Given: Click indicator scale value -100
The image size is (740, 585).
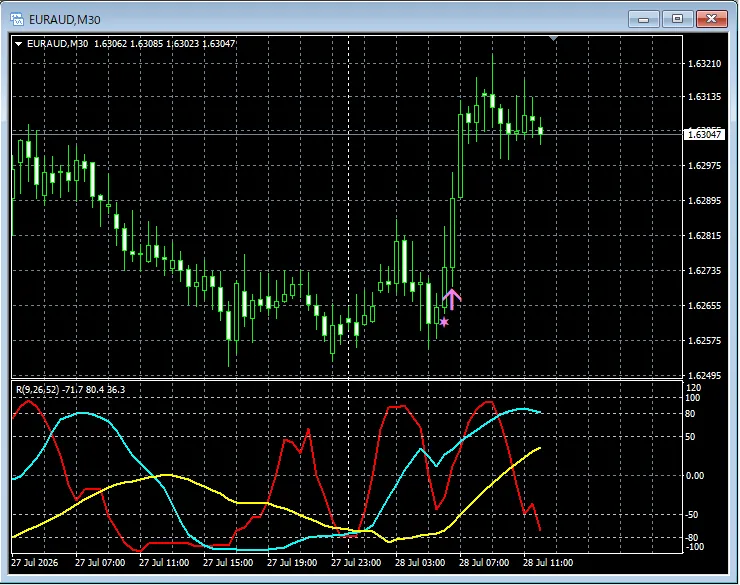Looking at the screenshot, I should [694, 547].
